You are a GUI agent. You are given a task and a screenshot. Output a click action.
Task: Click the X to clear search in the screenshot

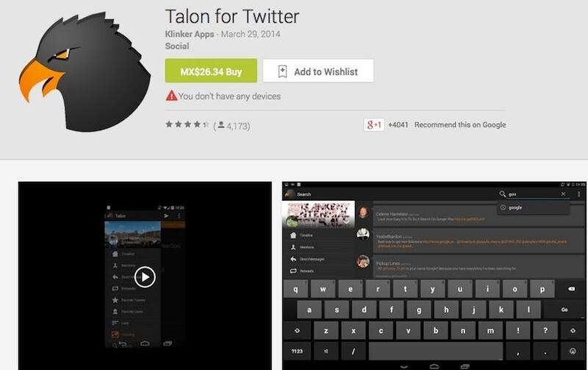pyautogui.click(x=563, y=194)
